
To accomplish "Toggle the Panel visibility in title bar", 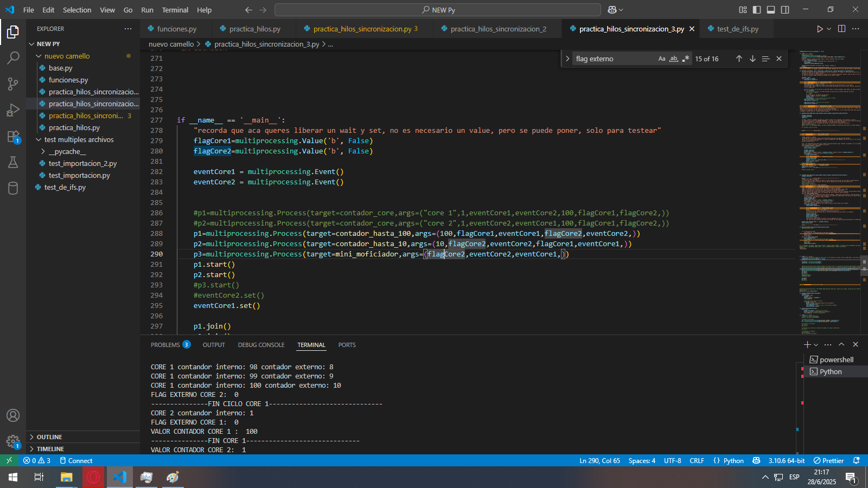I will tap(771, 10).
